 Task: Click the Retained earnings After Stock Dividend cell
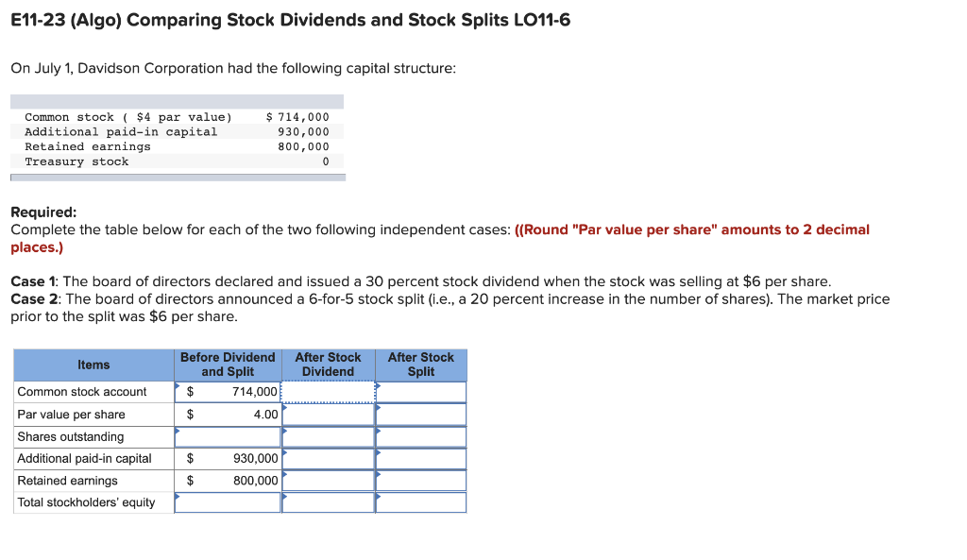[328, 481]
